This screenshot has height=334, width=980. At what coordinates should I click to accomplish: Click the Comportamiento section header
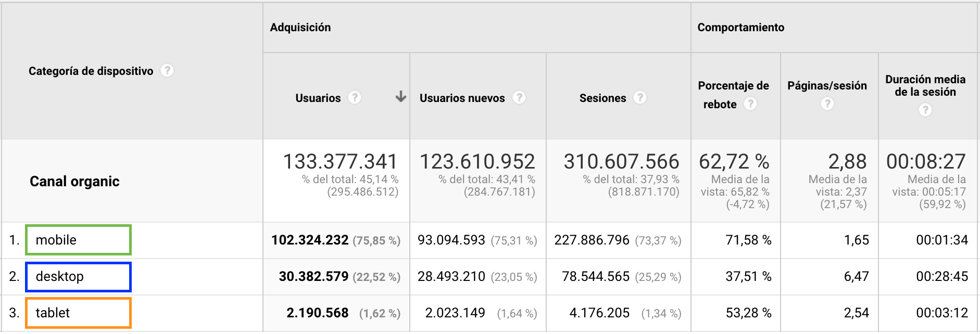click(740, 27)
